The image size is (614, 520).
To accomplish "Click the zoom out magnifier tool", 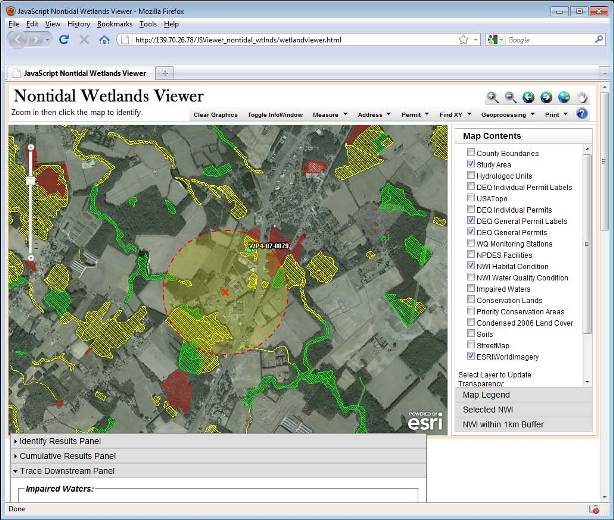I will [511, 97].
